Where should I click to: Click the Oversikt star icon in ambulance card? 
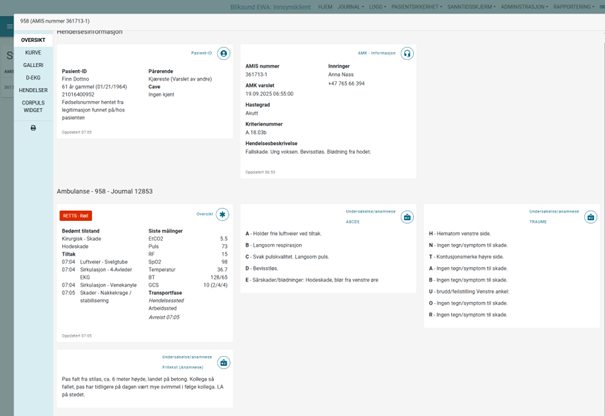coord(222,214)
